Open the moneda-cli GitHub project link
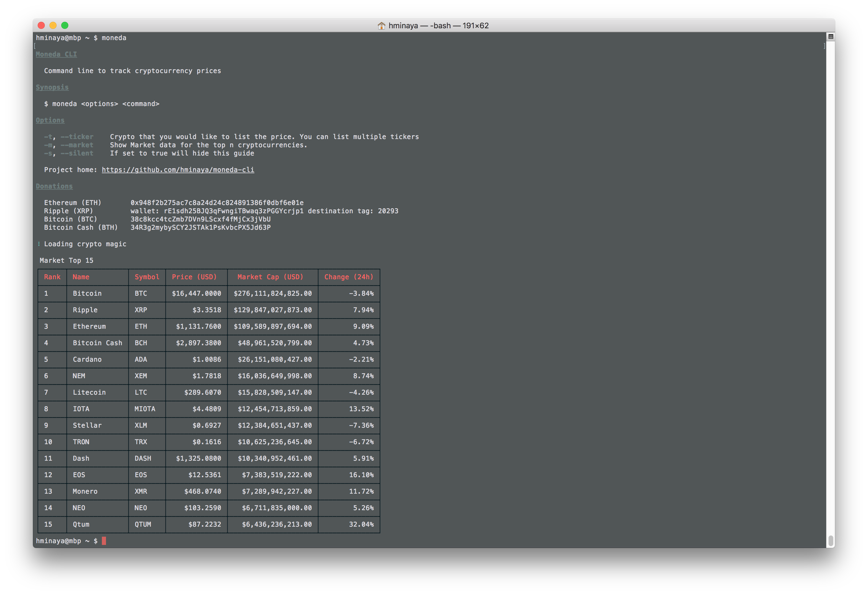Viewport: 868px width, 595px height. [x=178, y=170]
